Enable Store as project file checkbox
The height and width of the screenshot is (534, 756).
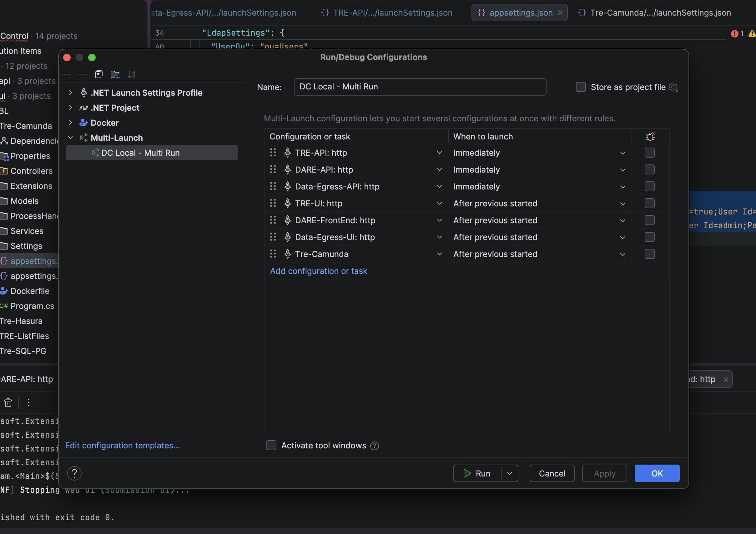click(581, 87)
